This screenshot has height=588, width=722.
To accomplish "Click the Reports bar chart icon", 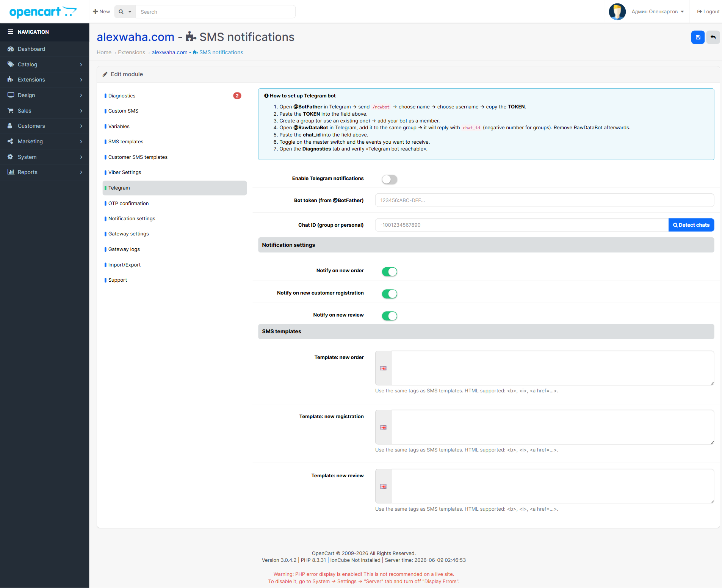I will [x=11, y=172].
